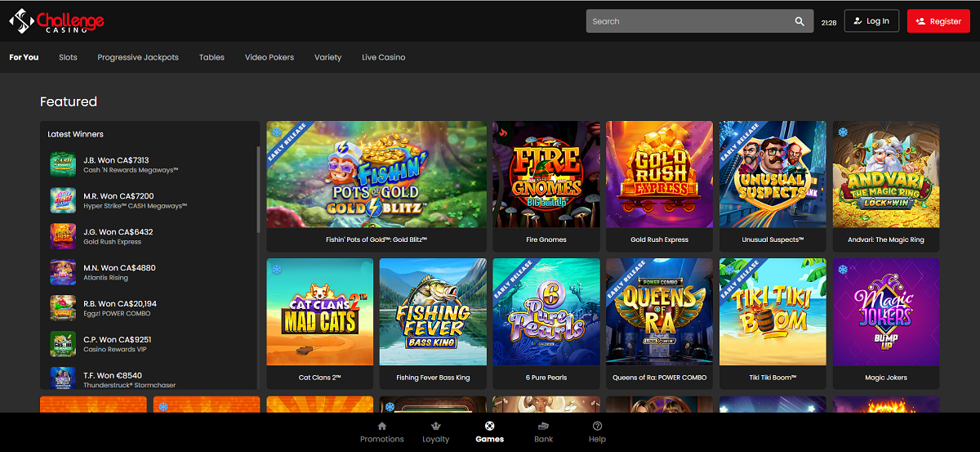
Task: Click the Latest Winners heading
Action: point(76,134)
